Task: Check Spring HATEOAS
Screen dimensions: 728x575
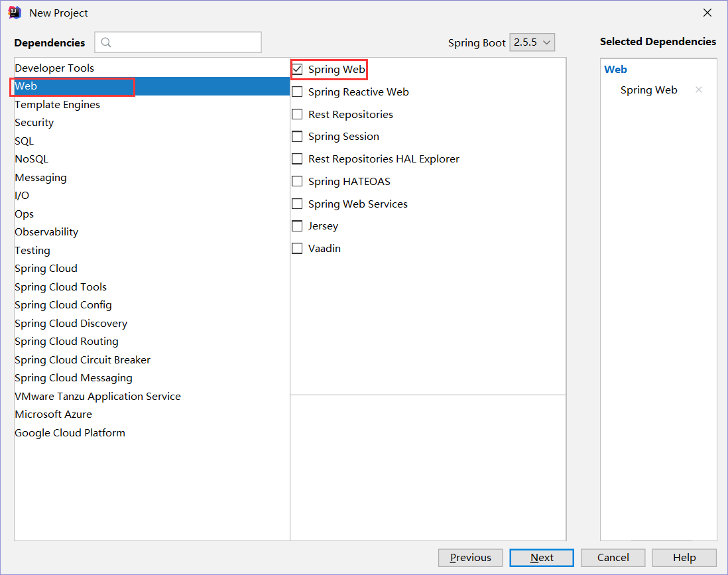Action: [297, 181]
